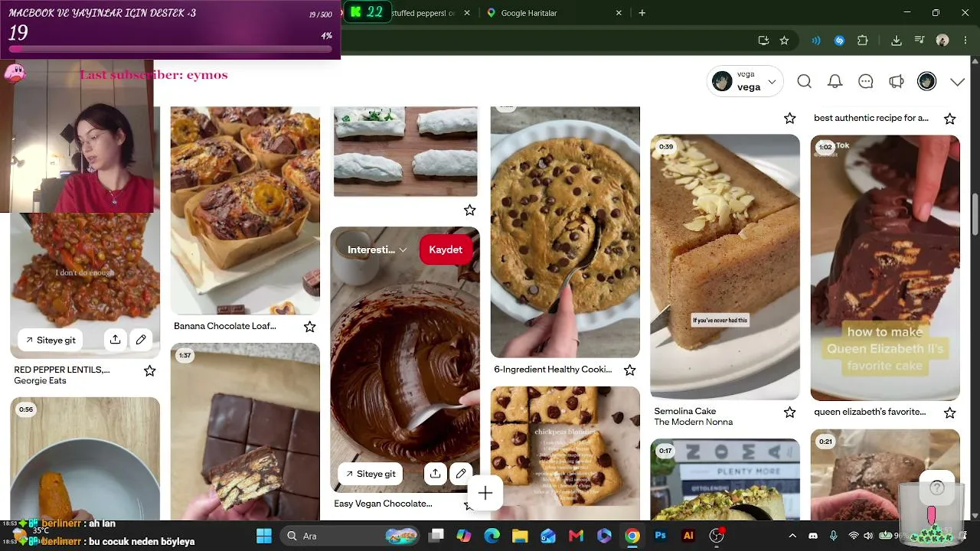
Task: Open the chickpea blondies pin image
Action: pos(565,453)
